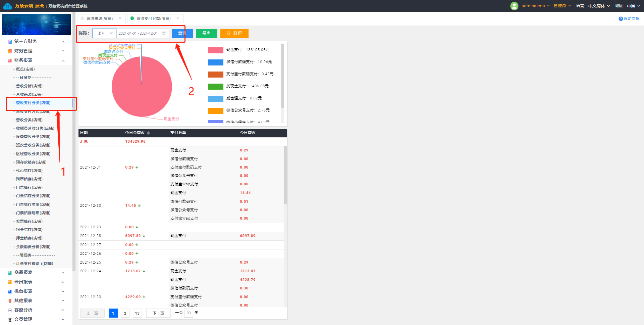Expand the 财务管理 menu section
The width and height of the screenshot is (644, 325).
63,51
